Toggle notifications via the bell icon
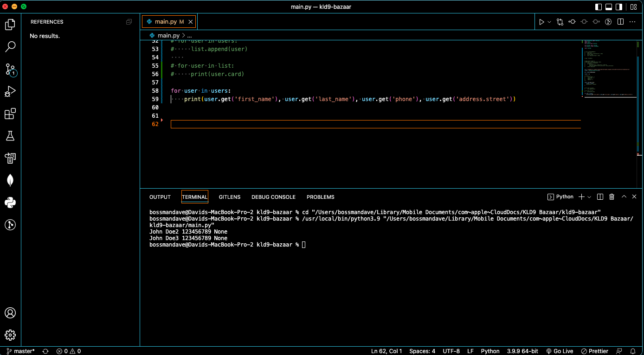644x355 pixels. pyautogui.click(x=632, y=351)
